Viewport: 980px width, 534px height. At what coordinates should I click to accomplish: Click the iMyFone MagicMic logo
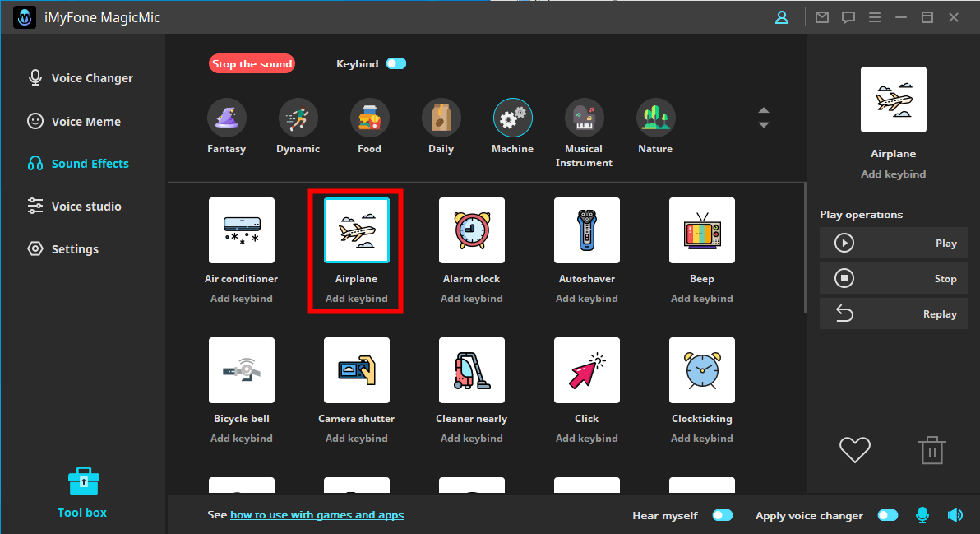tap(25, 17)
